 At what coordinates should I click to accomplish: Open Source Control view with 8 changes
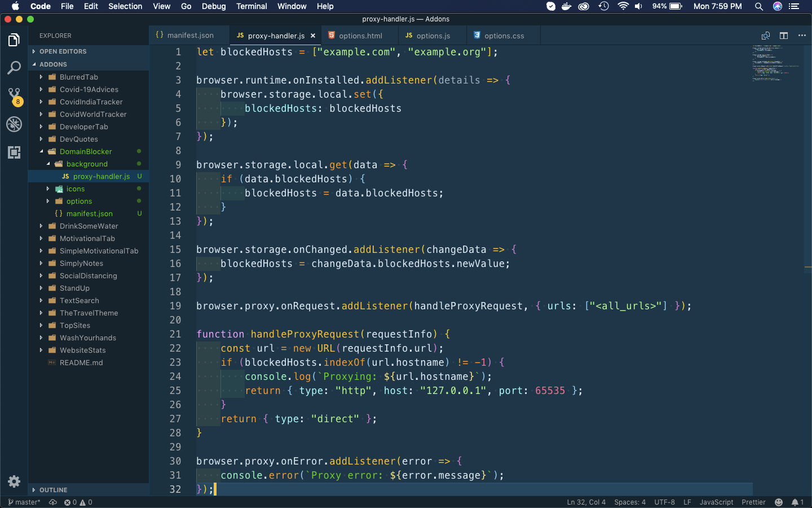[14, 96]
